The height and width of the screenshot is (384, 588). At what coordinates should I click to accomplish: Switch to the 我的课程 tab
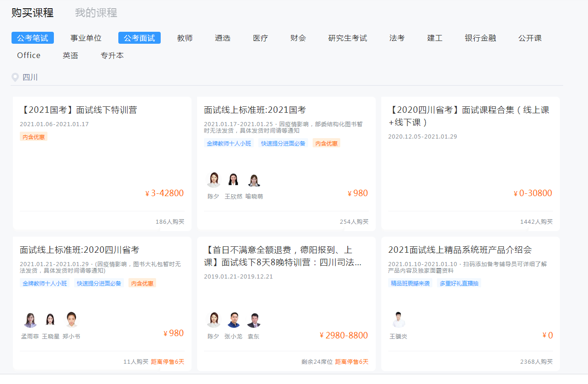[x=96, y=13]
